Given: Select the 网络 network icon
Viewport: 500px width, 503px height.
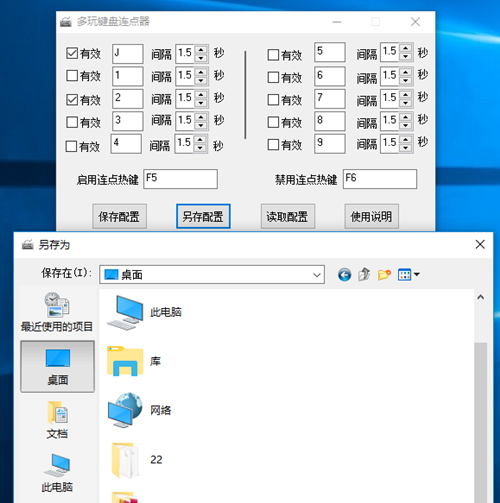Looking at the screenshot, I should click(125, 410).
